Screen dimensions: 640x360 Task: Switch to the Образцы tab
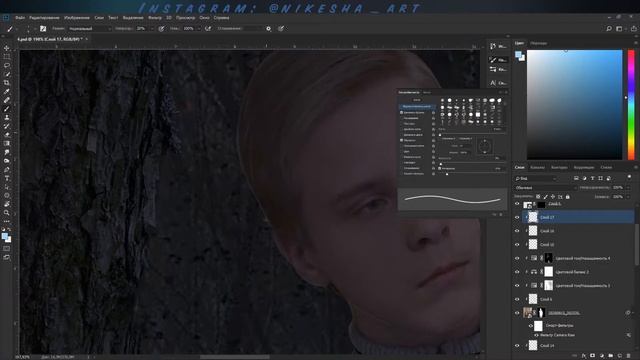pyautogui.click(x=539, y=43)
